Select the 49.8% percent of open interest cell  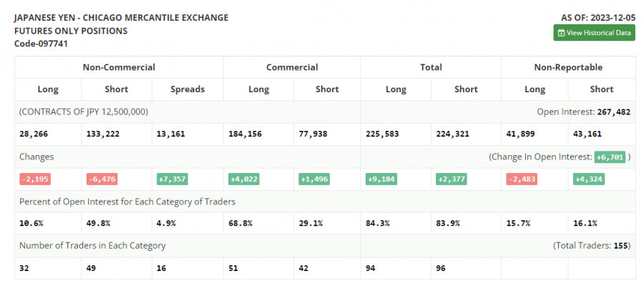(x=99, y=224)
